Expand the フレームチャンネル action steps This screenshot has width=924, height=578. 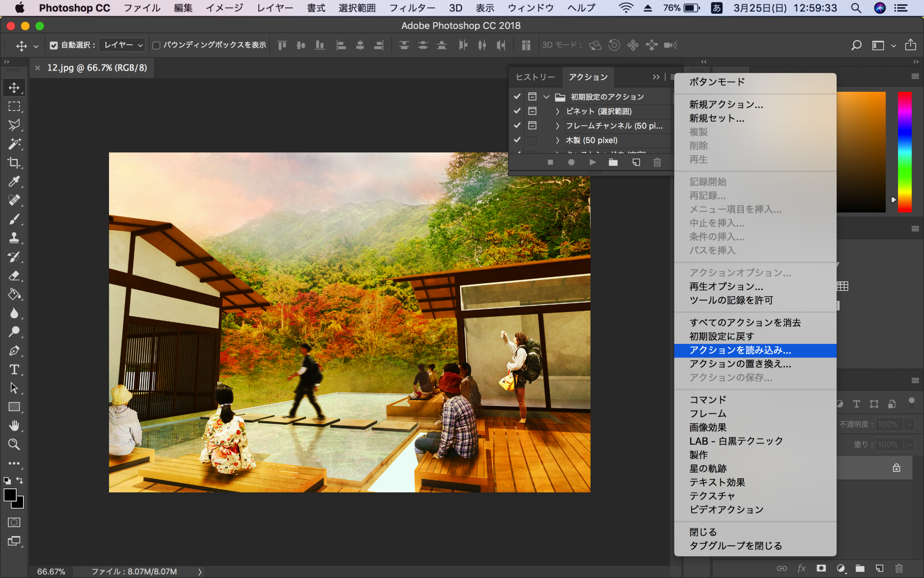pos(557,126)
